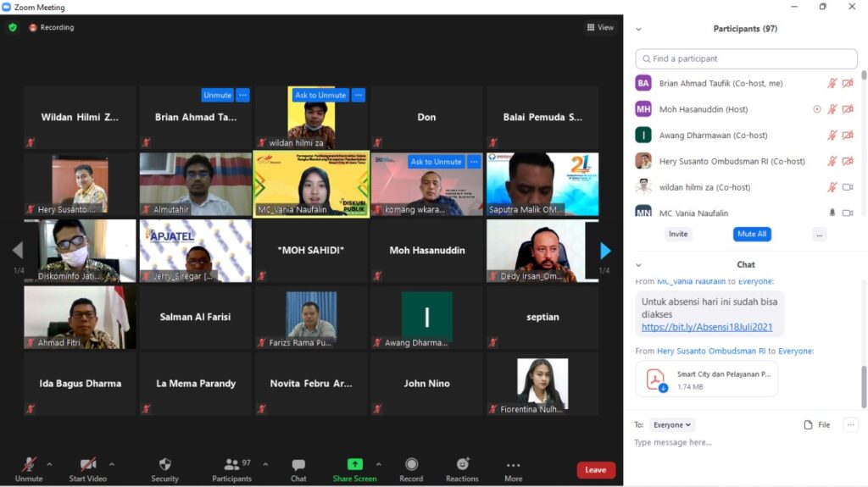Ask wildan hilmi za to unmute
The image size is (868, 487).
point(320,95)
